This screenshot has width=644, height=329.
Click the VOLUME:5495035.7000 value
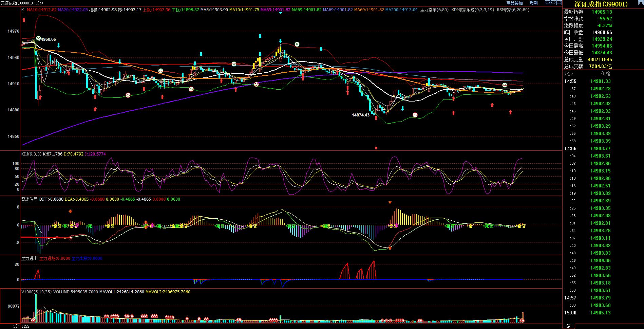[76, 292]
